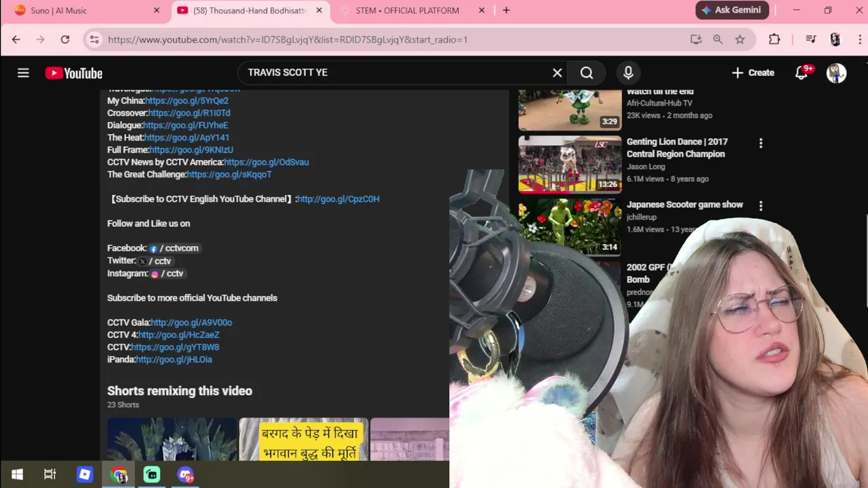The width and height of the screenshot is (868, 488).
Task: Start voice search with microphone
Action: coord(628,73)
